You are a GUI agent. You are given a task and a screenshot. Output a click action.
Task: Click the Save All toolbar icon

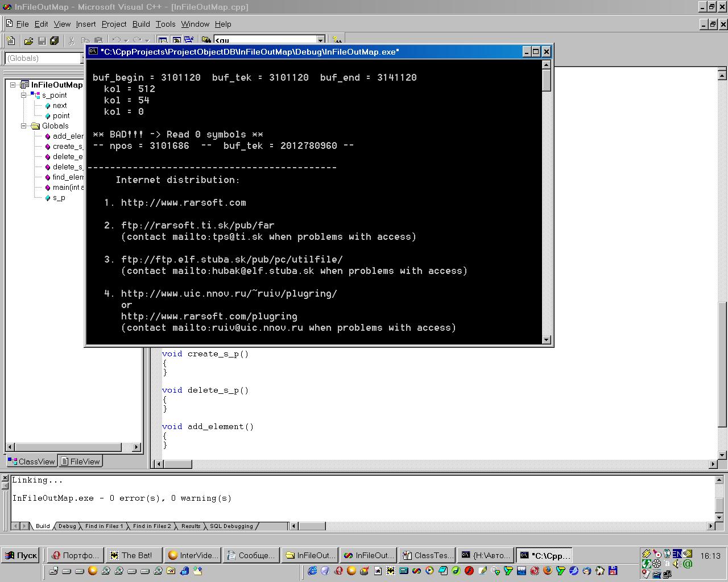pyautogui.click(x=55, y=41)
